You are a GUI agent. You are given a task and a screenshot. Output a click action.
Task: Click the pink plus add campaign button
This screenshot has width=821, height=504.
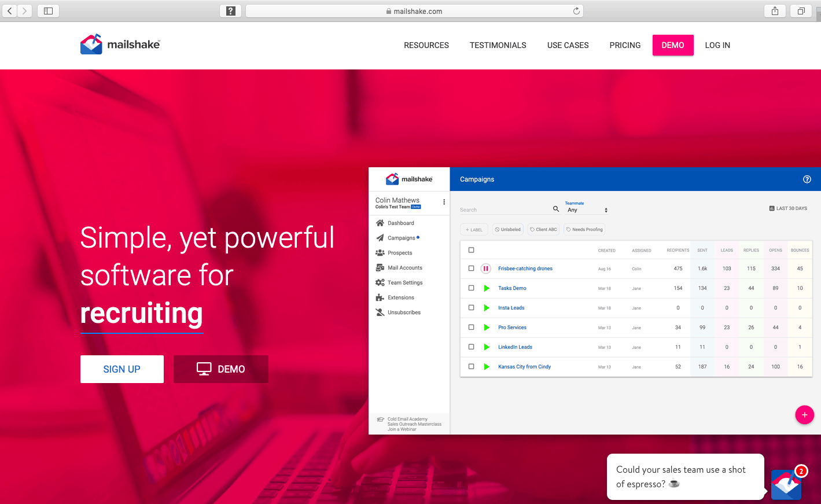(x=804, y=415)
